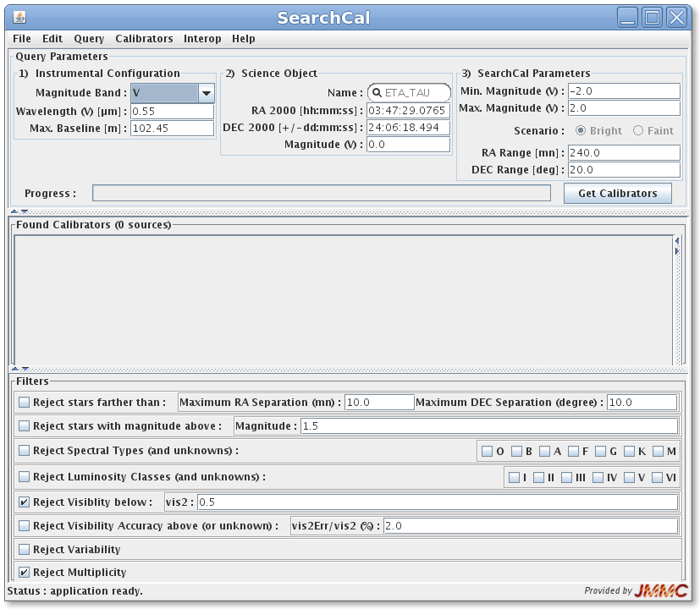Click the Wavelength field showing 0.55

(x=173, y=111)
